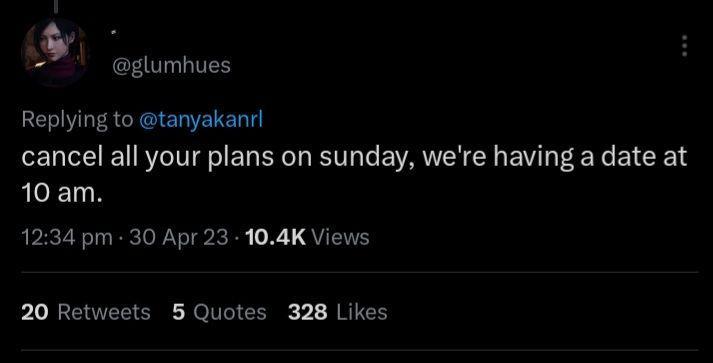Image resolution: width=713 pixels, height=363 pixels.
Task: Click the 30 Apr 23 date
Action: pyautogui.click(x=179, y=237)
